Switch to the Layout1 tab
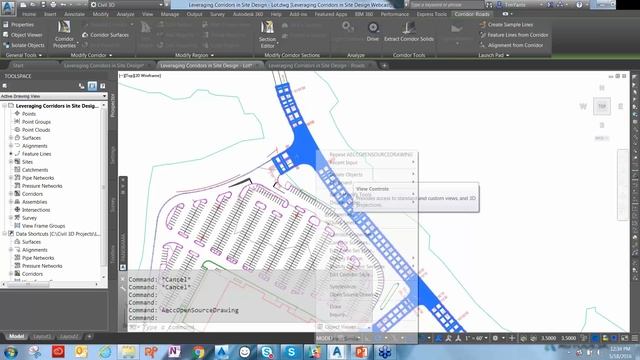Image resolution: width=640 pixels, height=360 pixels. (42, 337)
